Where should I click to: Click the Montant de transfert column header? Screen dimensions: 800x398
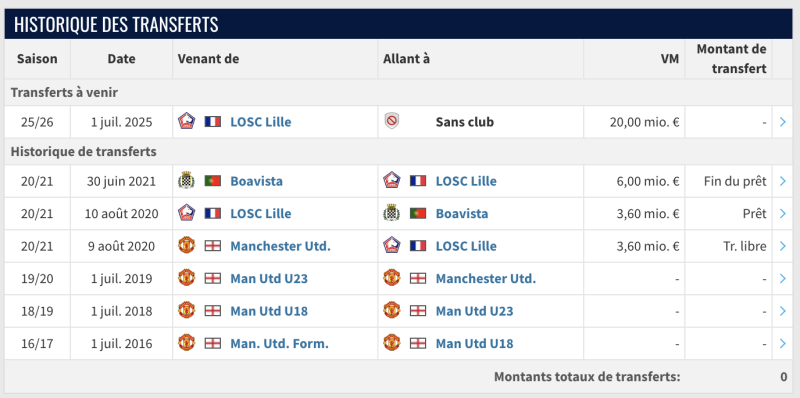coord(732,59)
